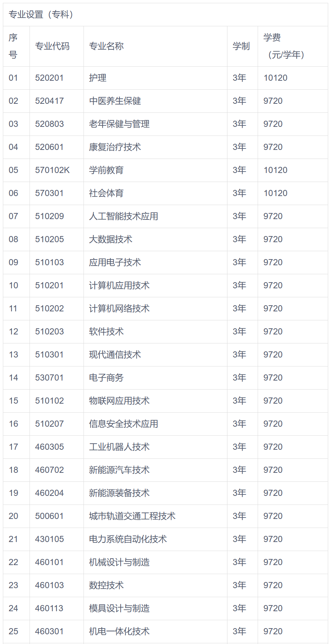Click the 电力系统自动化技术 row name
Viewport: 330px width, 644px height.
point(128,539)
